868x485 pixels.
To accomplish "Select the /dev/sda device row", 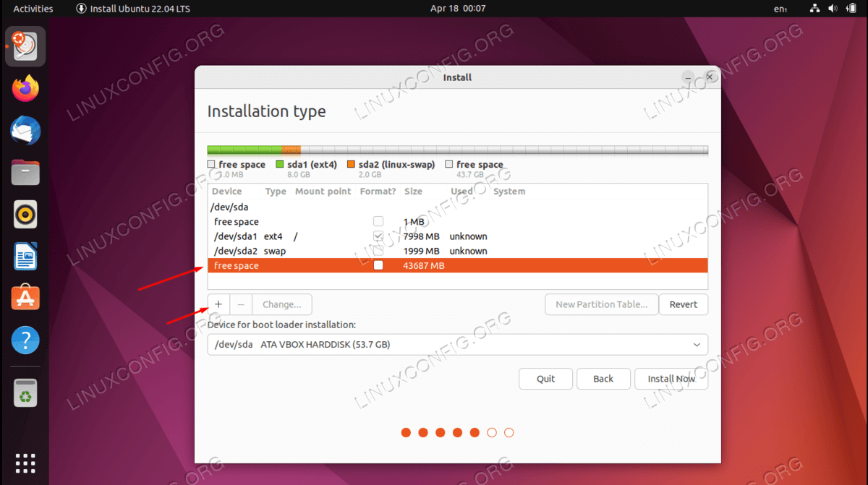I will [458, 207].
